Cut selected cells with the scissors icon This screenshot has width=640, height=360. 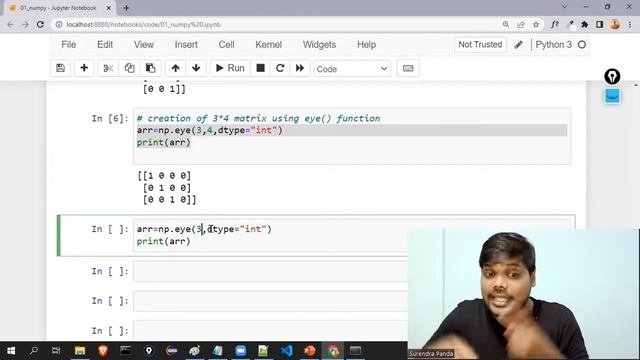[108, 68]
